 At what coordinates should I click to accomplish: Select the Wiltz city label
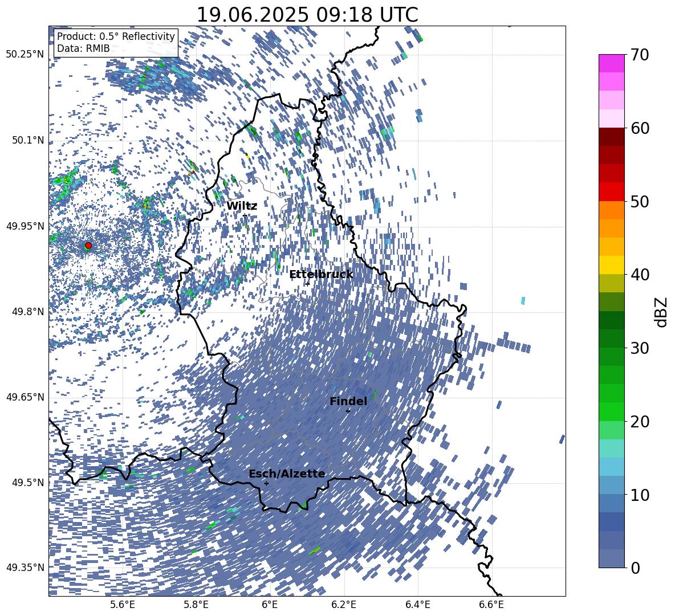242,206
